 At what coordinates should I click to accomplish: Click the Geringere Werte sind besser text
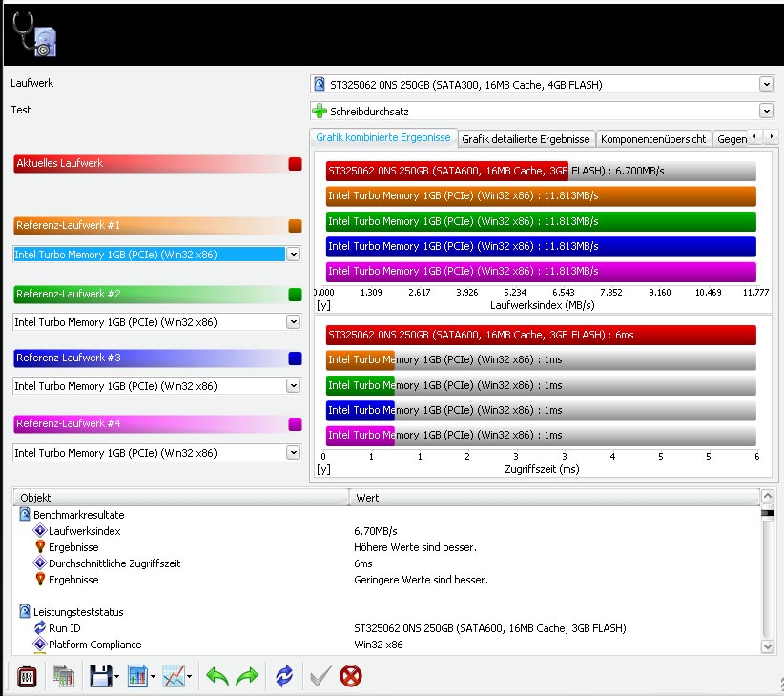point(421,580)
